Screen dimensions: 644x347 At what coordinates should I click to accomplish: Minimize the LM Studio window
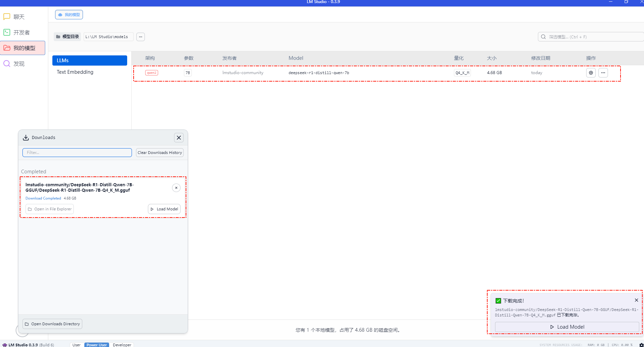pos(611,2)
